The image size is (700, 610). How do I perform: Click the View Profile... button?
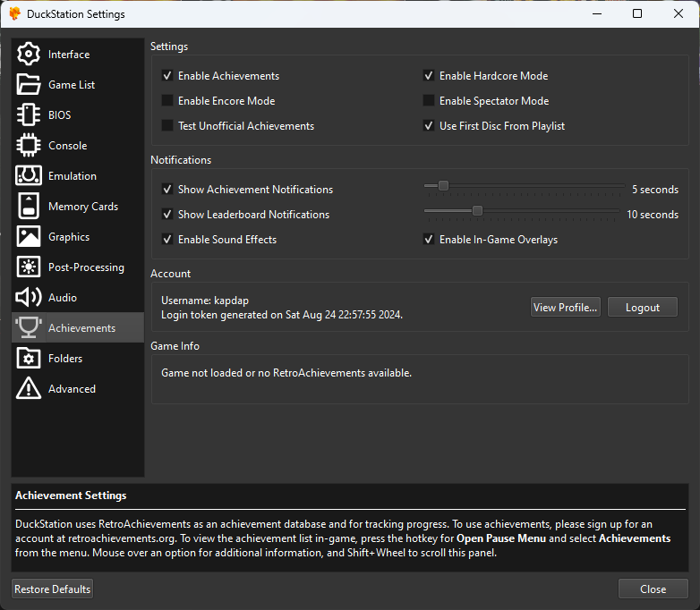pos(565,307)
